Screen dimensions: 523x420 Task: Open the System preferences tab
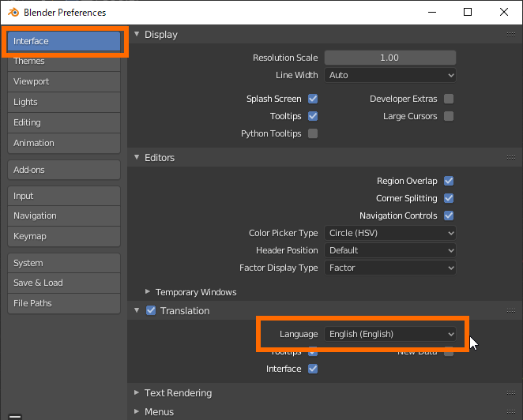click(x=64, y=263)
